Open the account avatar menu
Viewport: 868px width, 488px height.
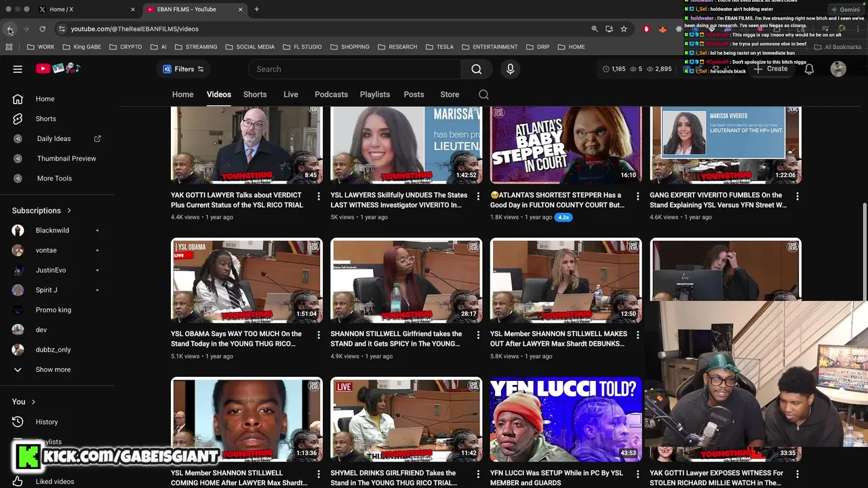838,69
